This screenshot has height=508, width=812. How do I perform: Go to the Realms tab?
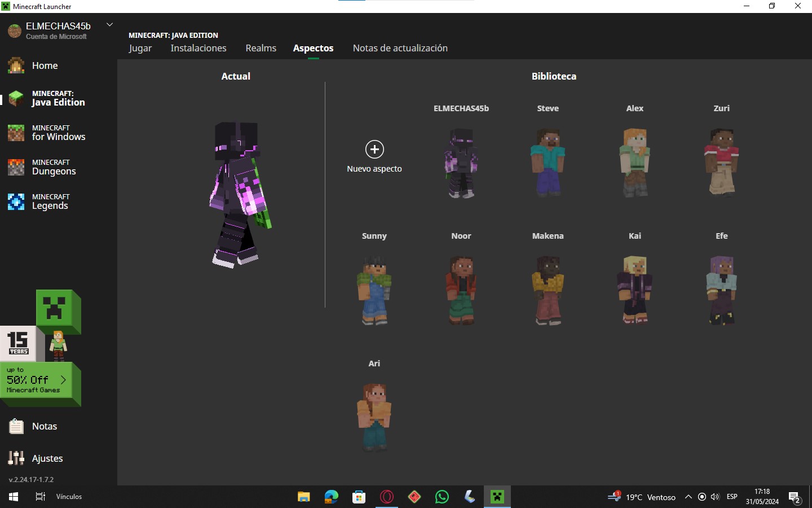click(x=261, y=49)
